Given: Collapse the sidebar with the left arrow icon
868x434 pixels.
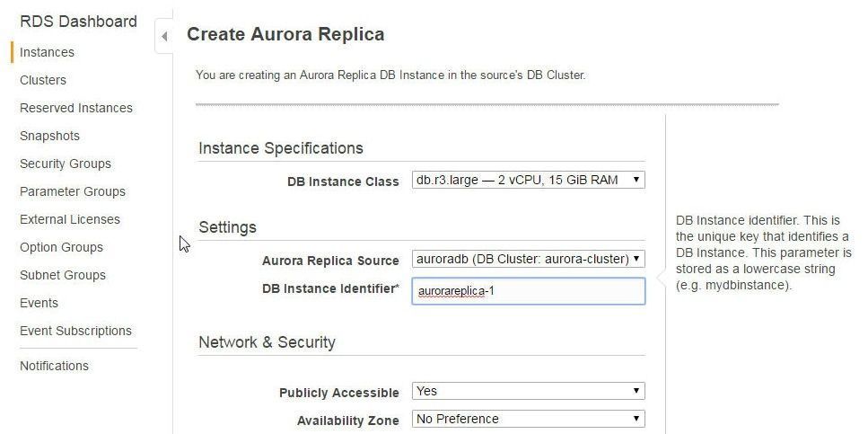Looking at the screenshot, I should (164, 37).
